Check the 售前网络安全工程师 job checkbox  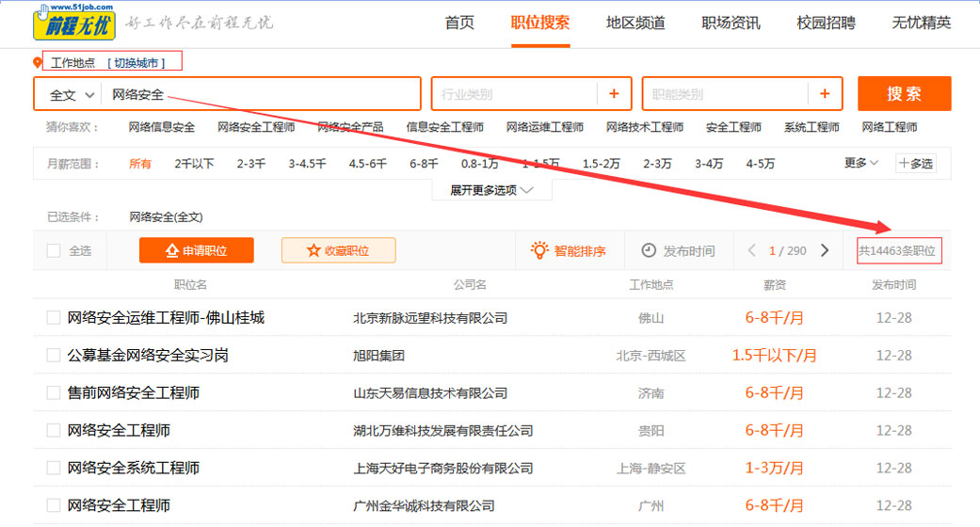(x=54, y=393)
